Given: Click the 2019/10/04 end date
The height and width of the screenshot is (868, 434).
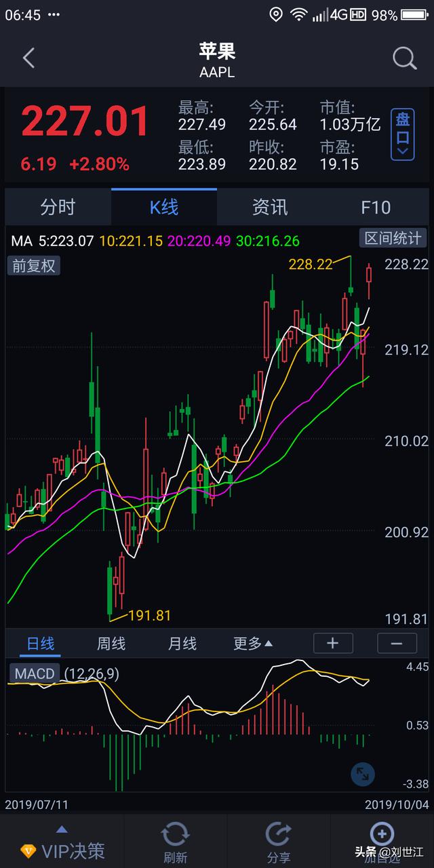Looking at the screenshot, I should (x=397, y=804).
